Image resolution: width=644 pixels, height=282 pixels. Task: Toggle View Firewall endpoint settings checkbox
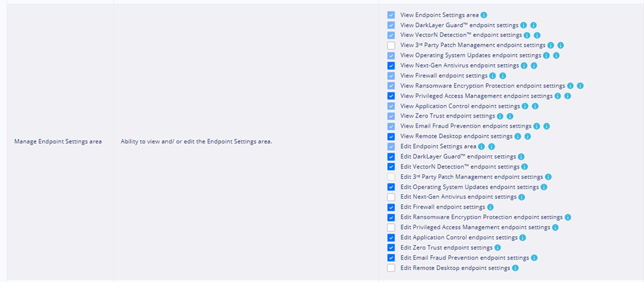point(391,75)
